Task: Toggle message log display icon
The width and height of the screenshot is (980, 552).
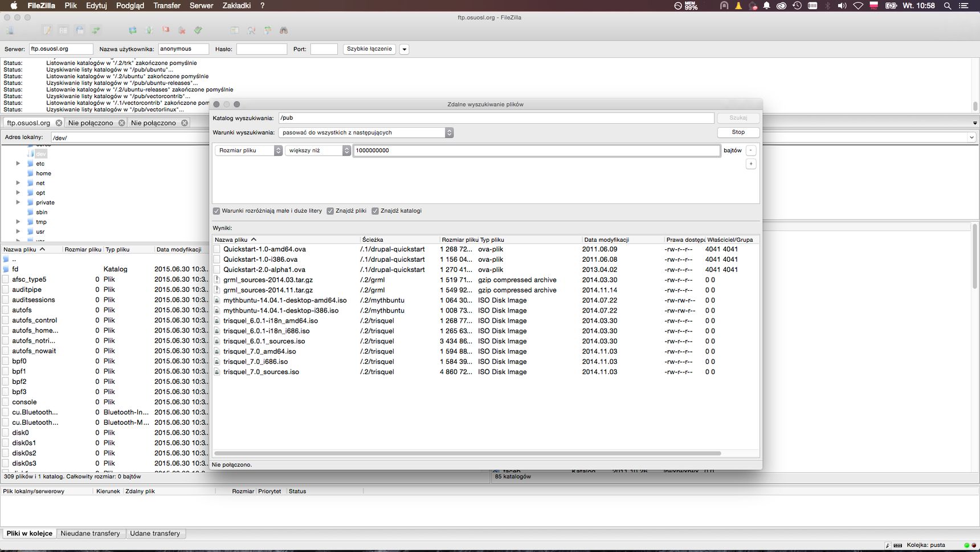Action: click(47, 30)
